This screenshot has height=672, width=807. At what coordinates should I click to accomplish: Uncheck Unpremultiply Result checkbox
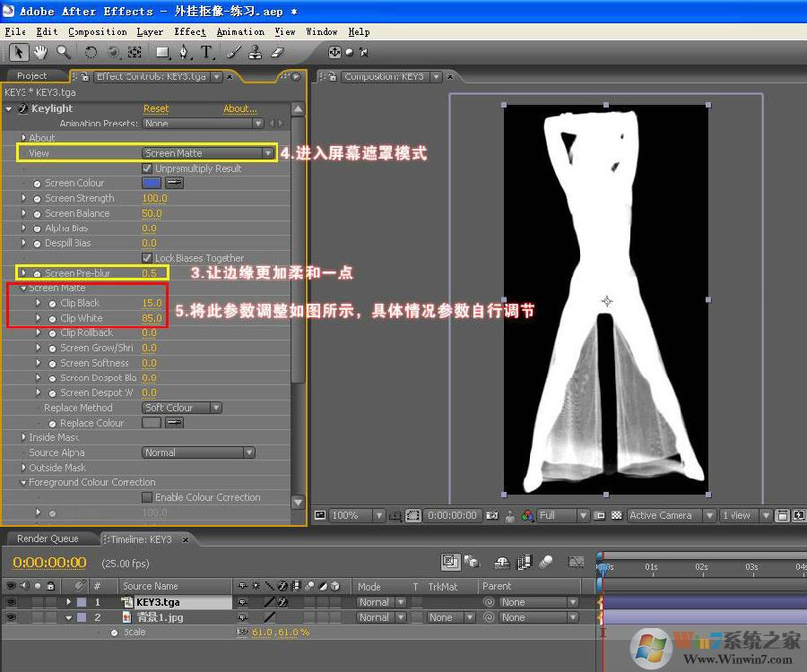[x=148, y=168]
